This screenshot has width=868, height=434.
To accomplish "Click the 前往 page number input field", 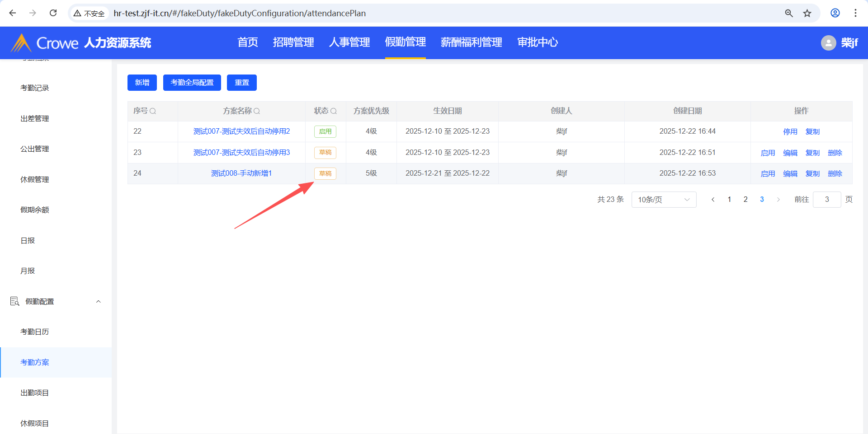I will coord(826,200).
